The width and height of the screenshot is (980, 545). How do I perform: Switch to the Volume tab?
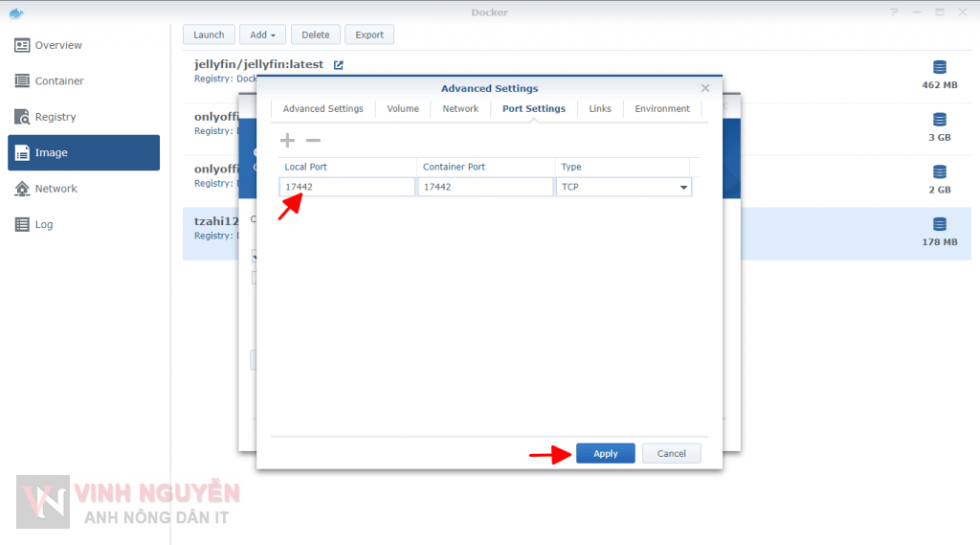[x=403, y=109]
